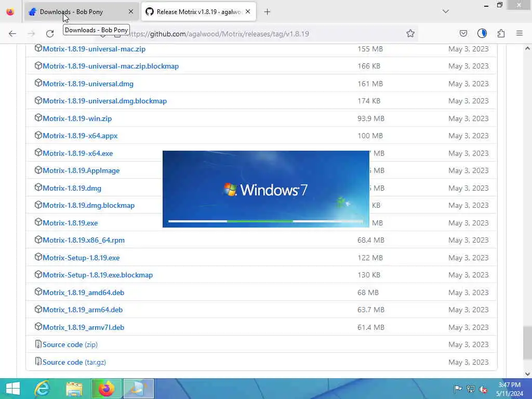Click the muted volume tray icon
The width and height of the screenshot is (532, 399).
pyautogui.click(x=483, y=389)
